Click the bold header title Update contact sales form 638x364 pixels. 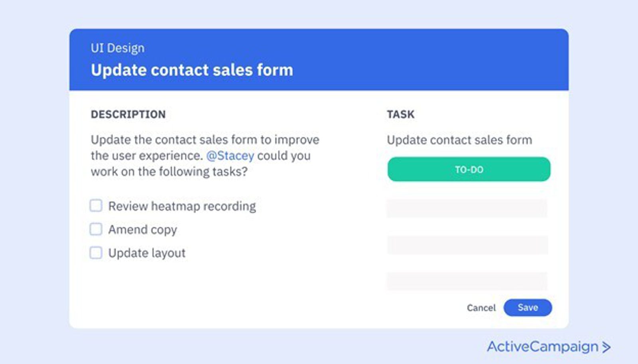pos(192,70)
